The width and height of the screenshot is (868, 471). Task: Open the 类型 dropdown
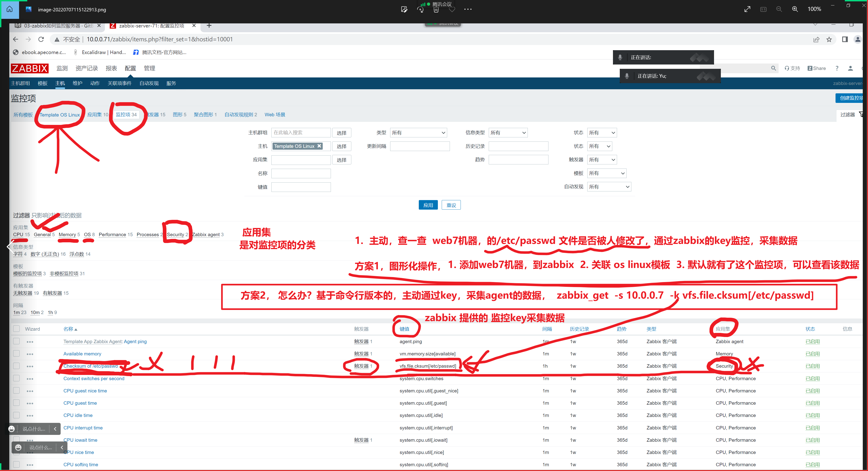419,133
